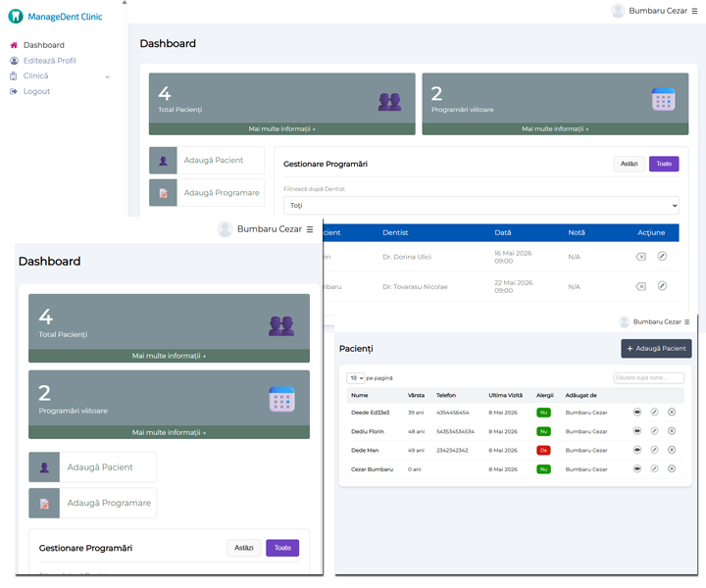The image size is (706, 588).
Task: Sort patients by Vârsta column
Action: coord(416,396)
